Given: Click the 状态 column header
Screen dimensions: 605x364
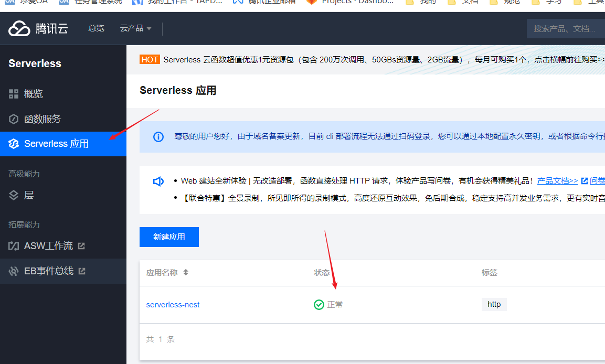Looking at the screenshot, I should pyautogui.click(x=322, y=273).
